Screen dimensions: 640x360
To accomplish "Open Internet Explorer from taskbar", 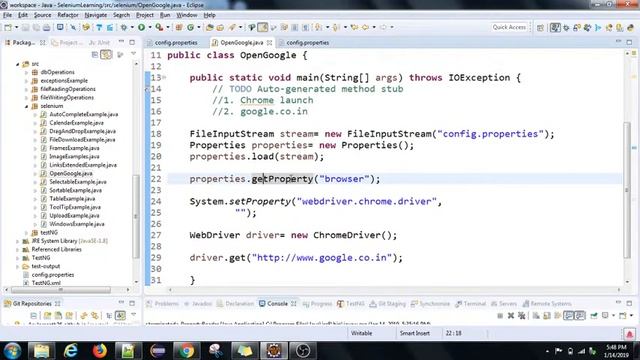I will point(71,351).
